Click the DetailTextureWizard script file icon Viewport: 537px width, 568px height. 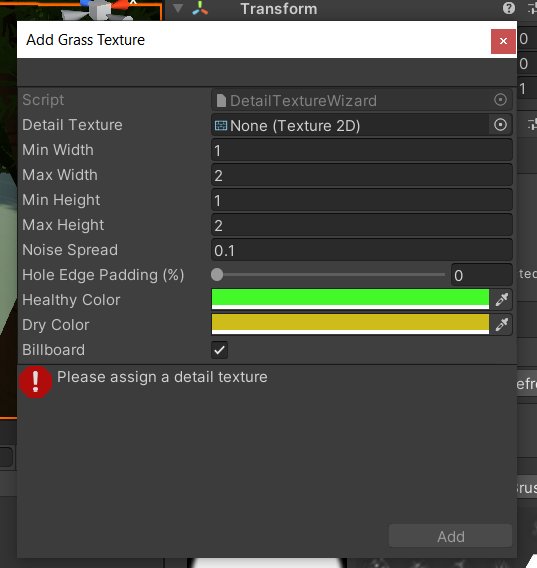click(221, 101)
